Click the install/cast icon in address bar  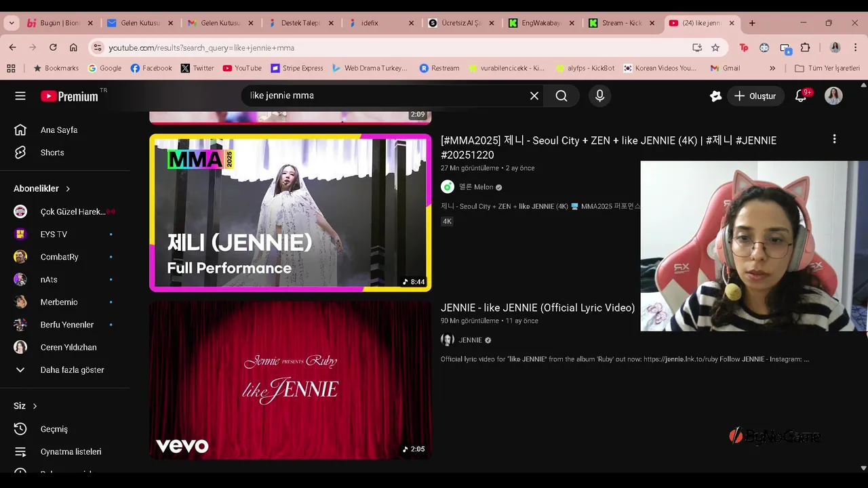pos(697,47)
